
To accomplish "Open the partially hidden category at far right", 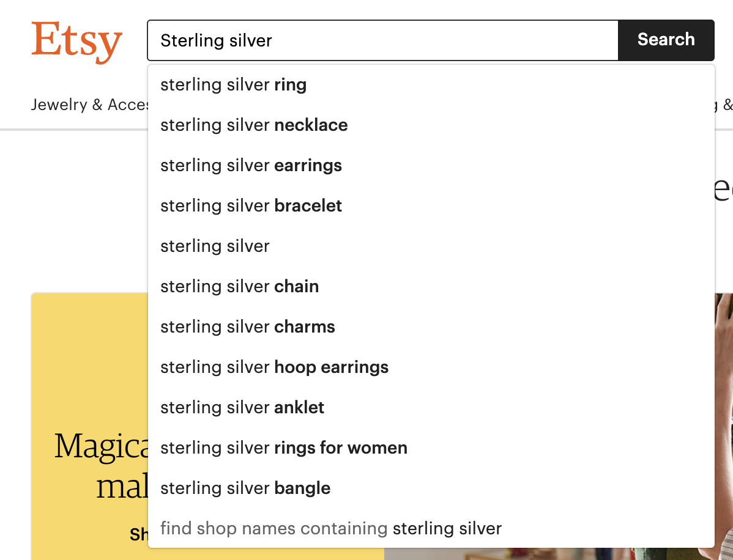I will click(x=724, y=105).
